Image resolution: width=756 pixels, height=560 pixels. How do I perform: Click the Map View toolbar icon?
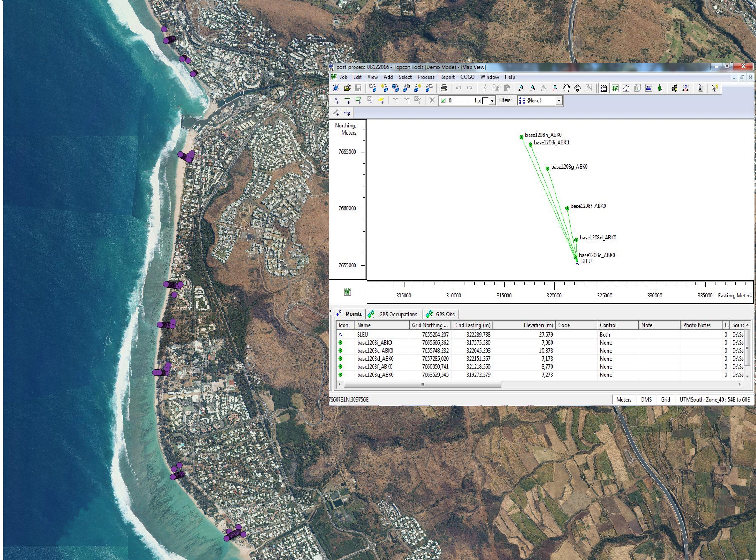click(615, 88)
